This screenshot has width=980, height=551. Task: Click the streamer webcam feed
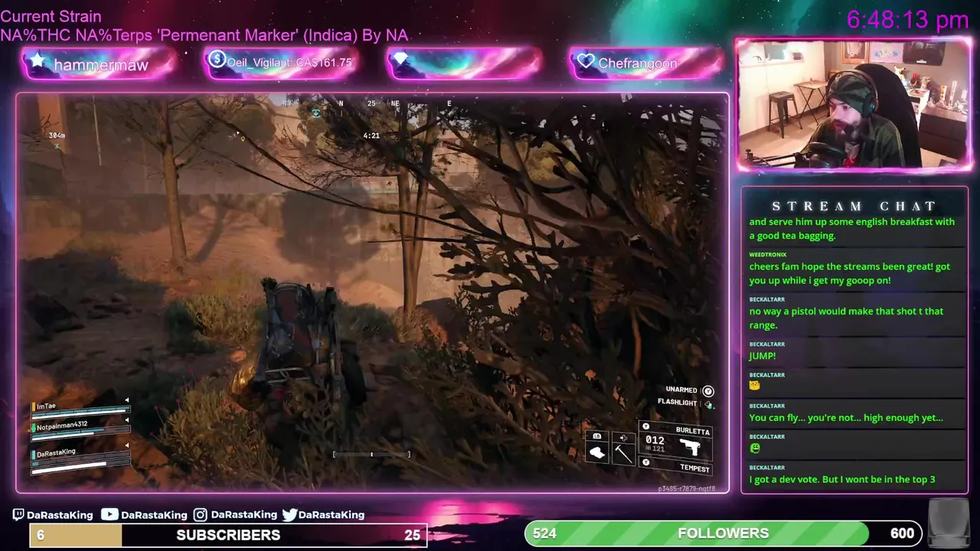coord(853,104)
